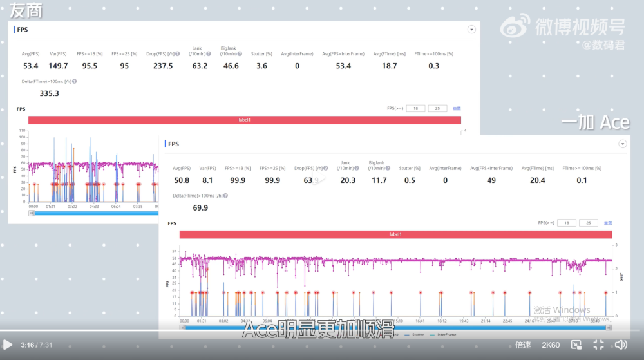
Task: Click help icon beside BigJank in top panel
Action: 239,54
